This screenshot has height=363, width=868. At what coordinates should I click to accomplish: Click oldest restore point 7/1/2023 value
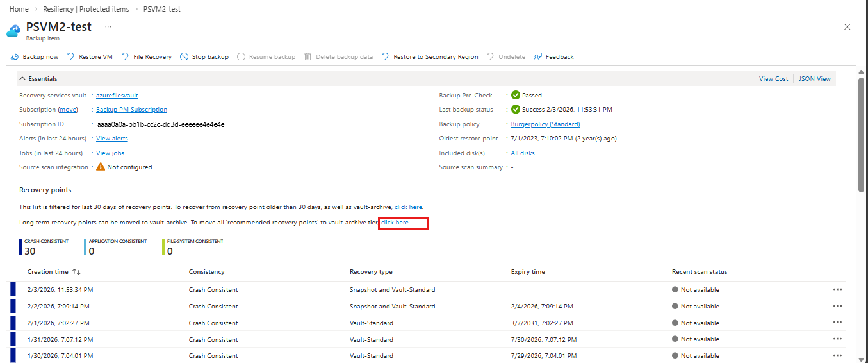click(x=564, y=139)
